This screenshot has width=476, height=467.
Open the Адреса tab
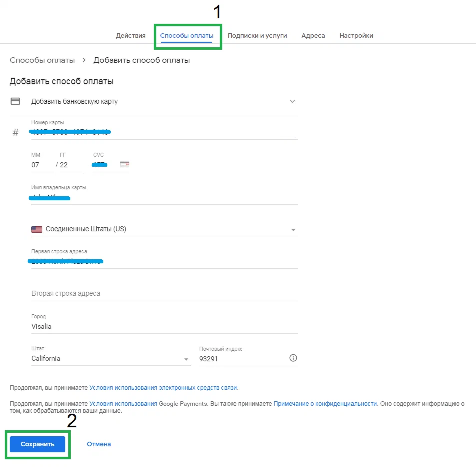click(313, 35)
